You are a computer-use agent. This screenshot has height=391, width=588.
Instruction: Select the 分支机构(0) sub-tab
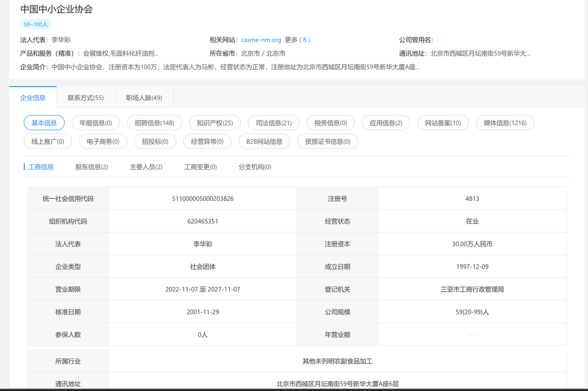pos(255,167)
